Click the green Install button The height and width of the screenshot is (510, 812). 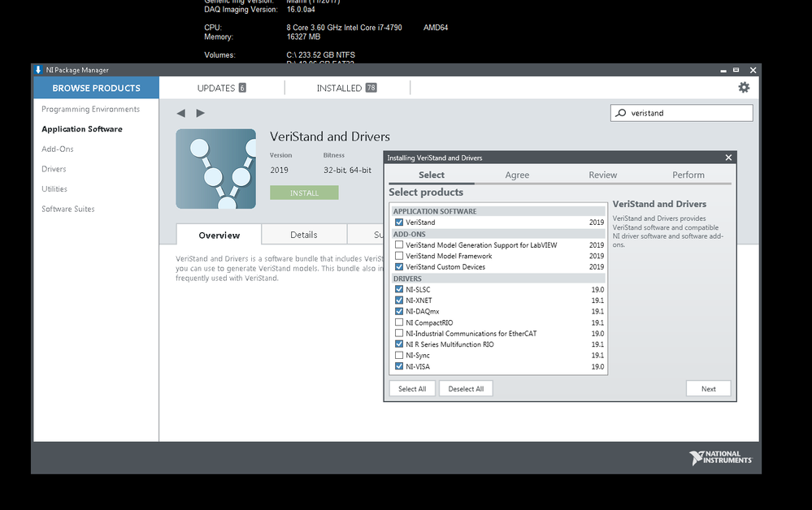tap(304, 192)
